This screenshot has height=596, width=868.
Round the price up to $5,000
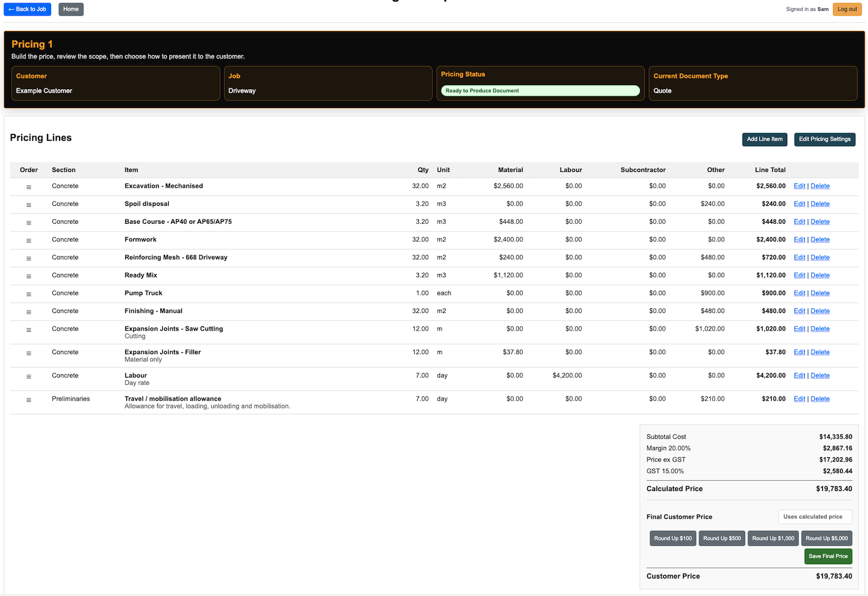click(827, 538)
